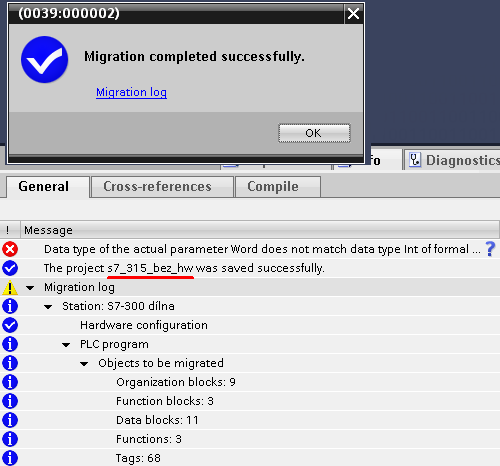Open the Migration log link in dialog
The image size is (500, 466).
coord(131,92)
